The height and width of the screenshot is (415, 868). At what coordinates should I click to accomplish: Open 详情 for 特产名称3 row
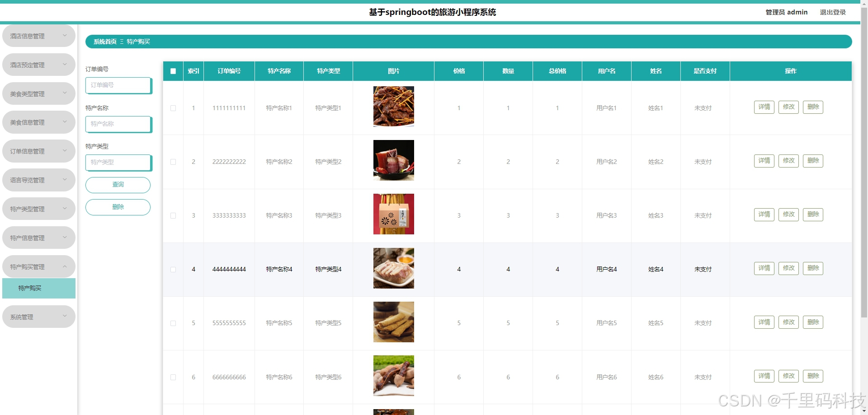coord(764,214)
